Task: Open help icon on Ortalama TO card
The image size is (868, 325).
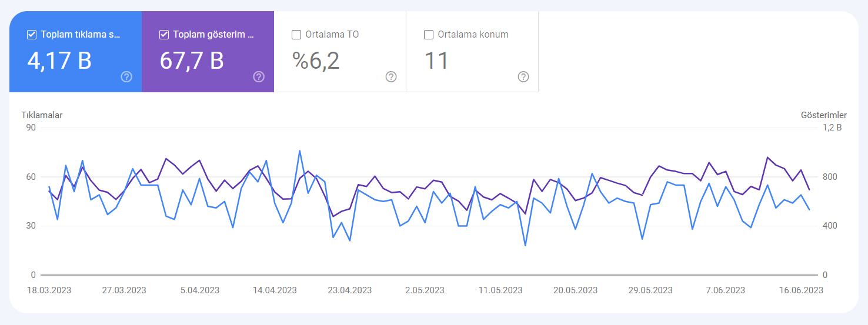Action: coord(391,77)
